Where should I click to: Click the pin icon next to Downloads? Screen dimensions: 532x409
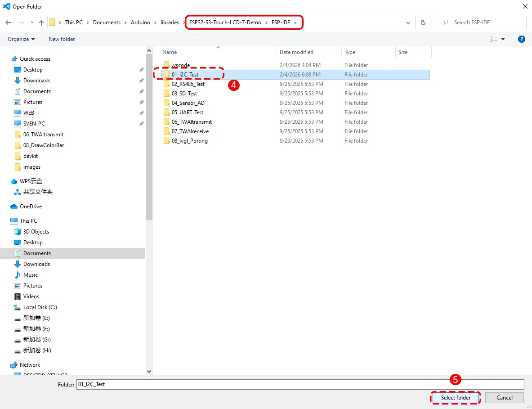click(141, 81)
